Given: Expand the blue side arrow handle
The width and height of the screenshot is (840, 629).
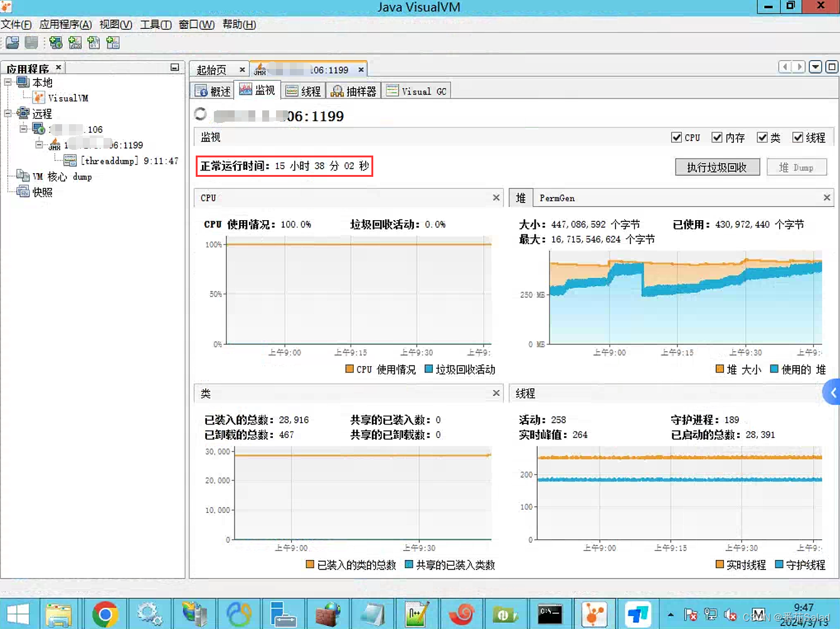Looking at the screenshot, I should (x=832, y=393).
